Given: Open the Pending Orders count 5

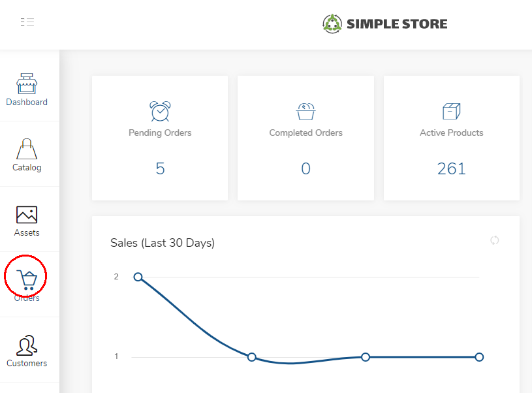Looking at the screenshot, I should coord(160,168).
